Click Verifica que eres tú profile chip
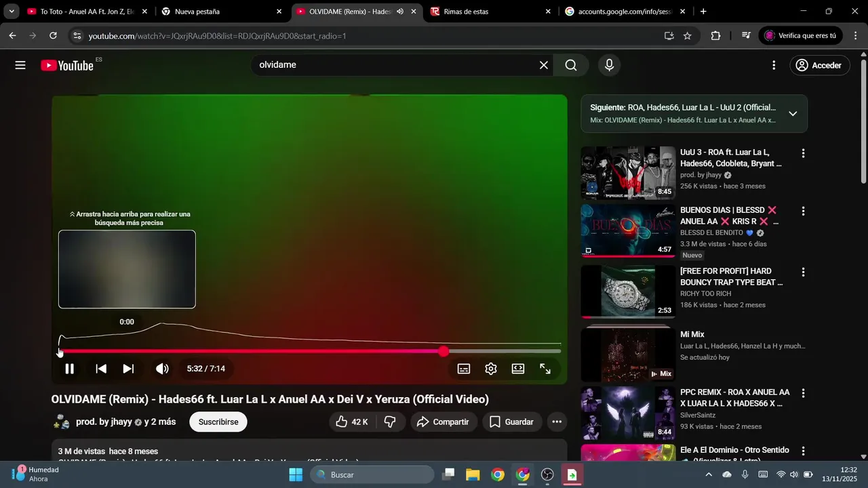 pyautogui.click(x=800, y=35)
